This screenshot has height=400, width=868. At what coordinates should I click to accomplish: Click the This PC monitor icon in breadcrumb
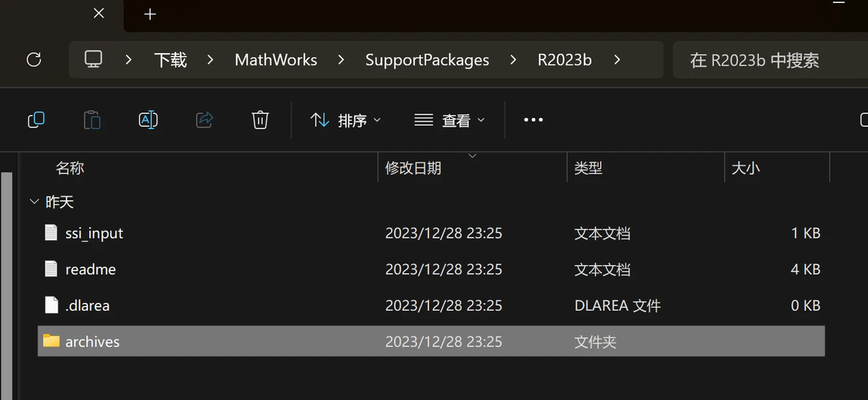(x=93, y=59)
